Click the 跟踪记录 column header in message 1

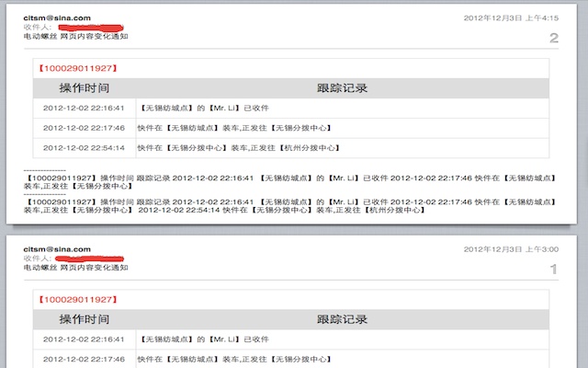click(342, 319)
